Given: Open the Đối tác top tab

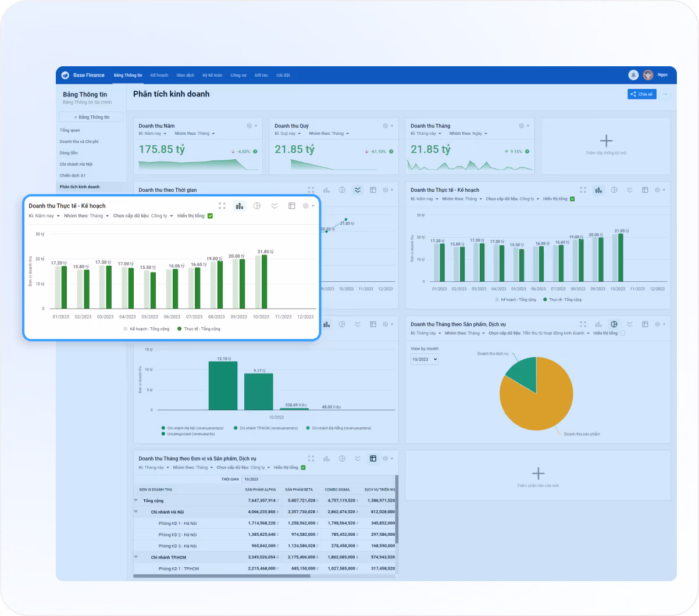Looking at the screenshot, I should 261,75.
